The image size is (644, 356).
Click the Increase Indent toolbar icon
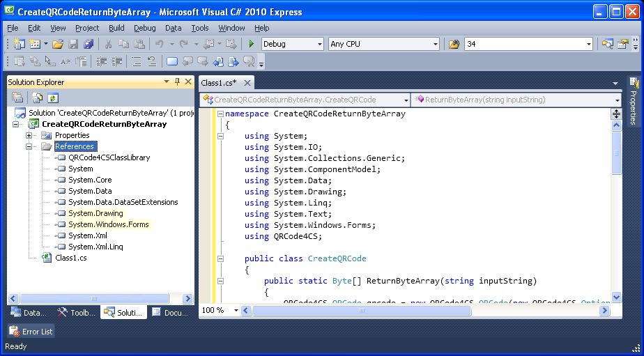(116, 61)
